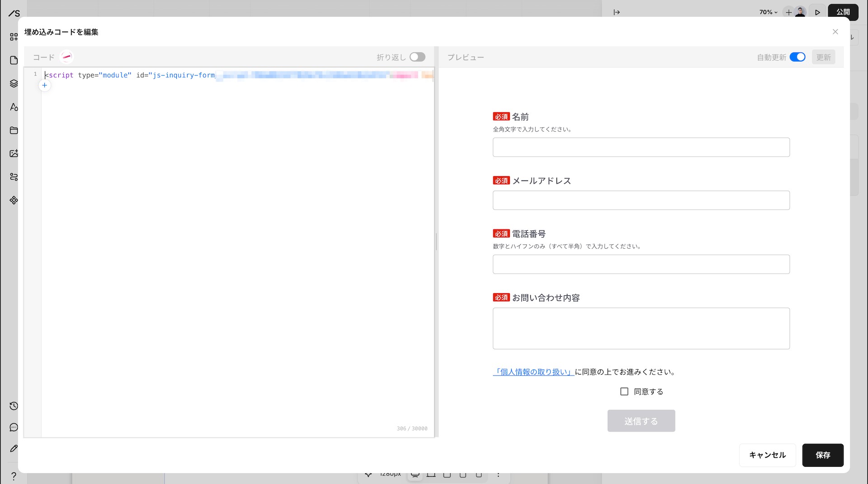This screenshot has width=868, height=484.
Task: Close the embed code dialog
Action: point(835,32)
